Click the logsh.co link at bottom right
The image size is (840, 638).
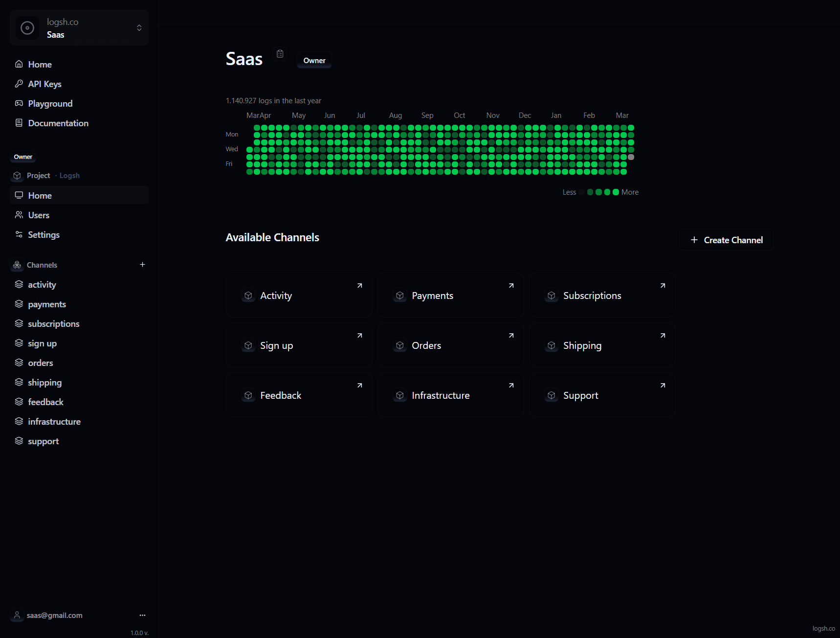[x=824, y=629]
